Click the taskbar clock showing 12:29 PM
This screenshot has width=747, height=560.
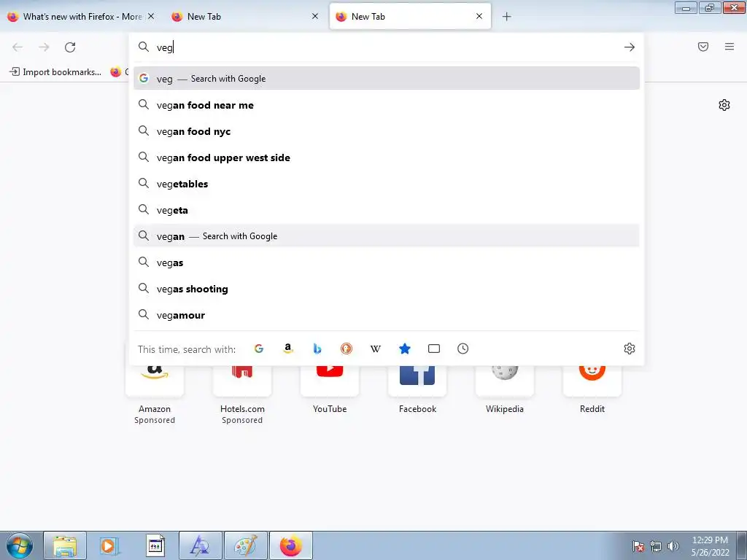pos(710,545)
